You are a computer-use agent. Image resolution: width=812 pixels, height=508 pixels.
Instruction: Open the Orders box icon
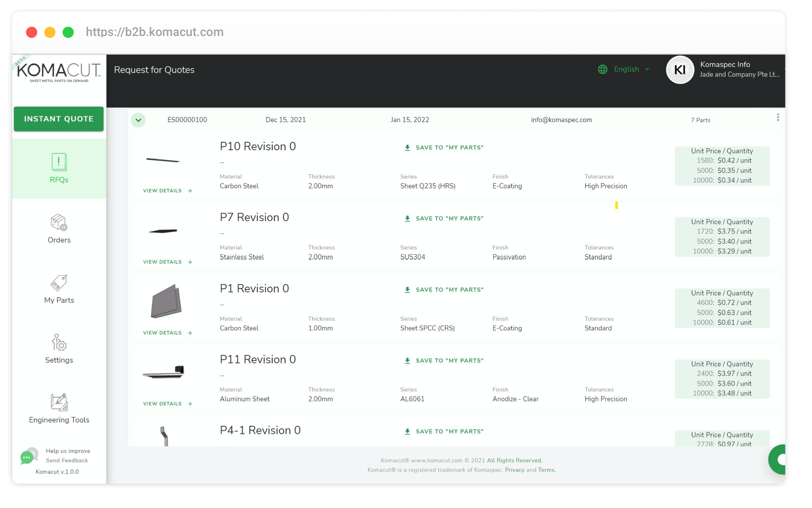pyautogui.click(x=59, y=223)
